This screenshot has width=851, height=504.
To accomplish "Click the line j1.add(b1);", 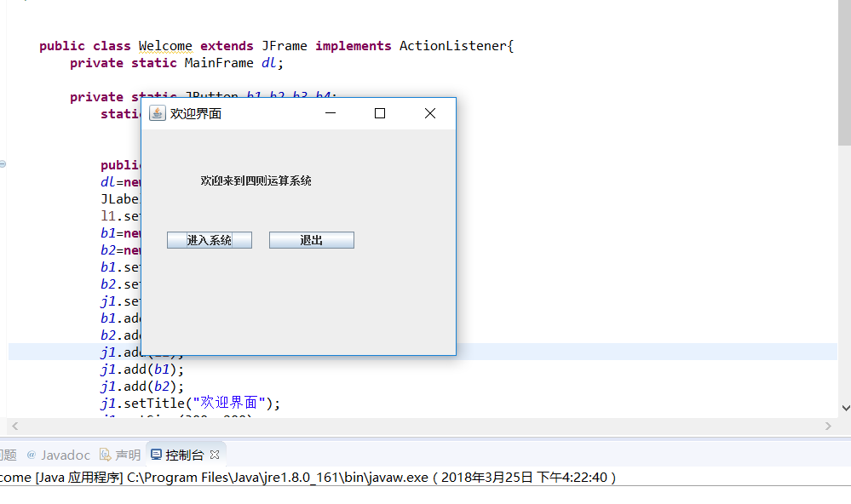I will (x=142, y=369).
